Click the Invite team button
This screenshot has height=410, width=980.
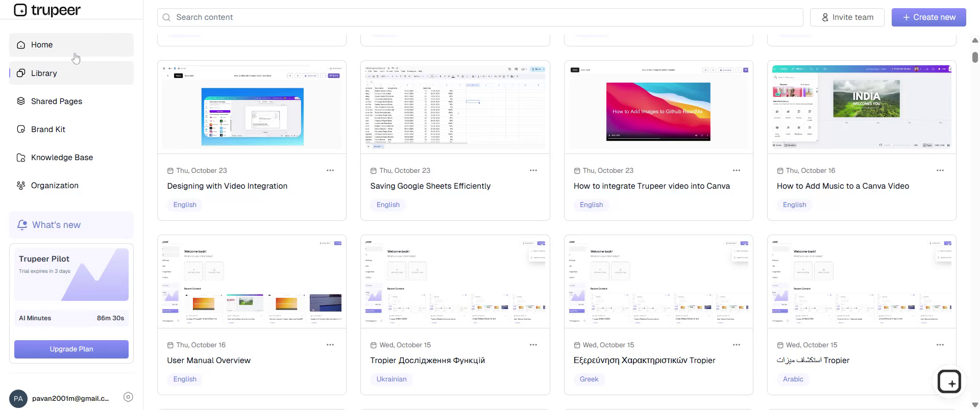click(847, 17)
